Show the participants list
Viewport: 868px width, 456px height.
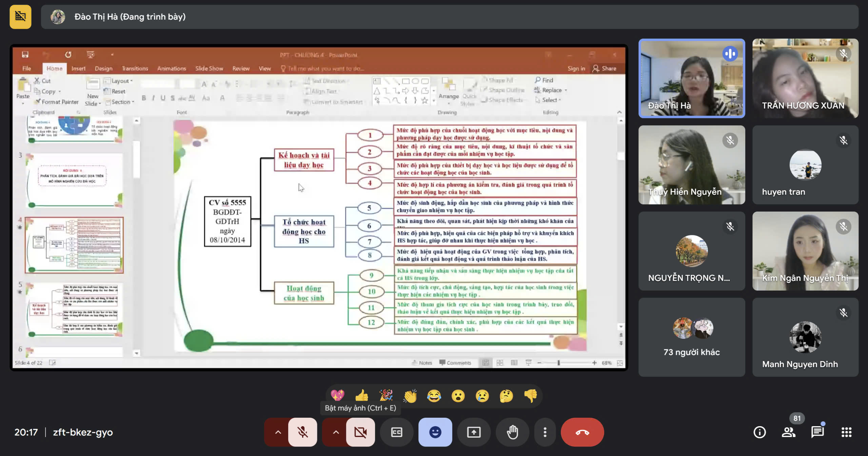[789, 432]
